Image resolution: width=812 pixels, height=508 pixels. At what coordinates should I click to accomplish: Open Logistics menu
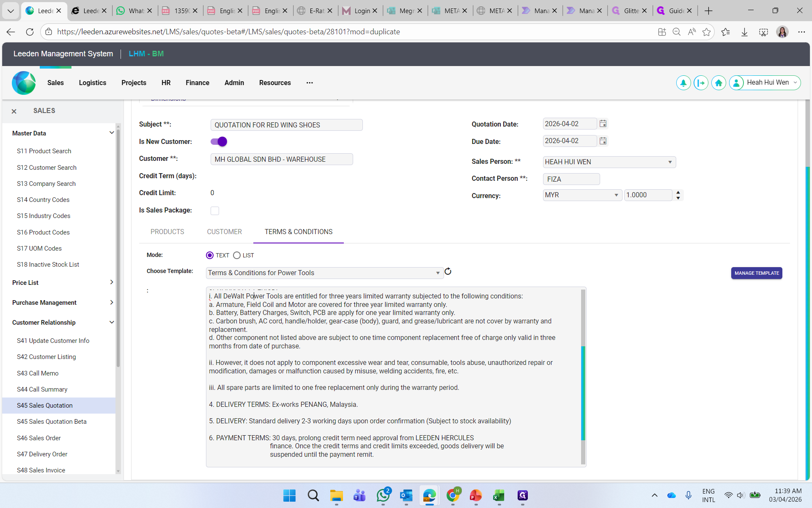(x=93, y=83)
